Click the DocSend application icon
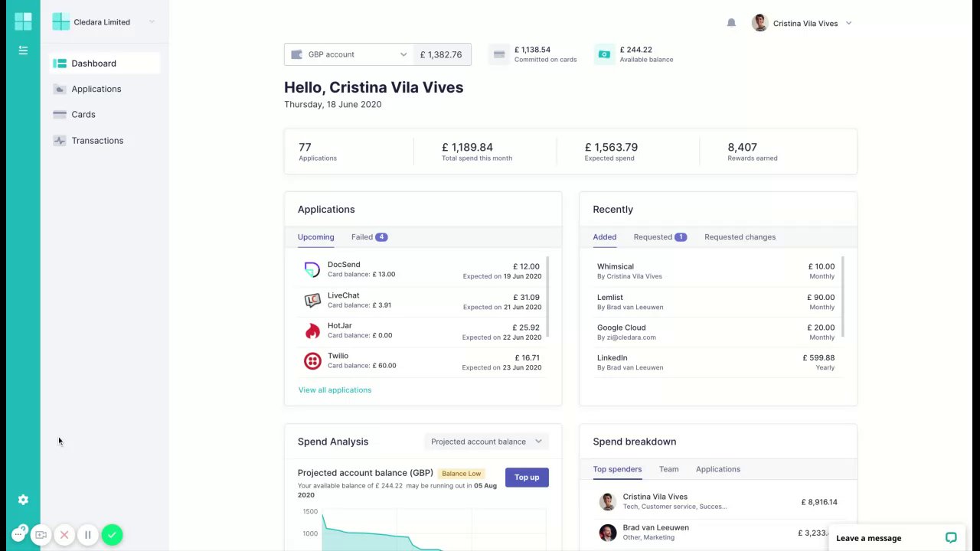980x551 pixels. [312, 269]
